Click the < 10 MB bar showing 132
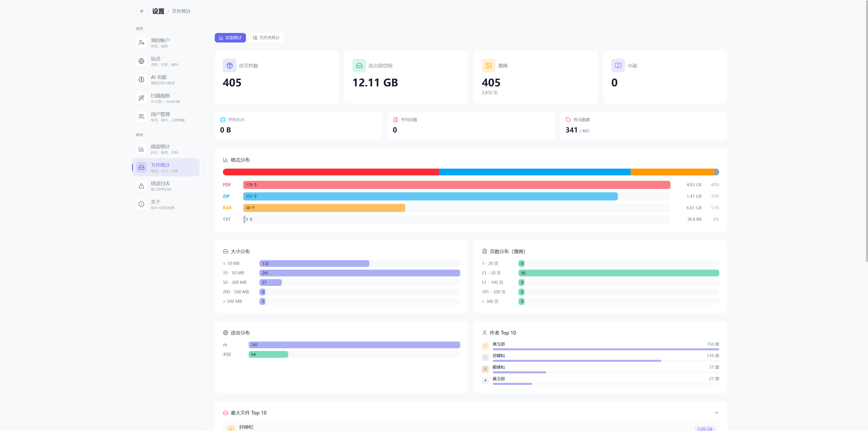 tap(314, 264)
